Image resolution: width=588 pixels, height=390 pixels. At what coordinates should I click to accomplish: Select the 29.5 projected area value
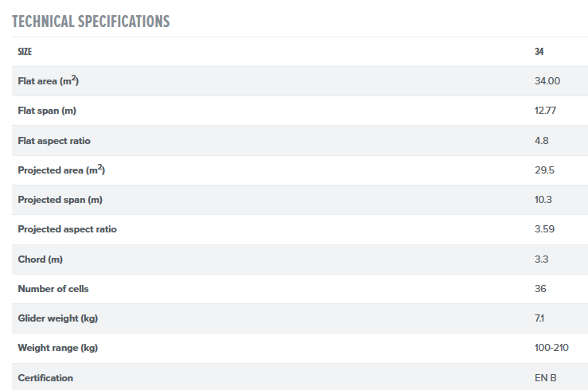(x=543, y=170)
